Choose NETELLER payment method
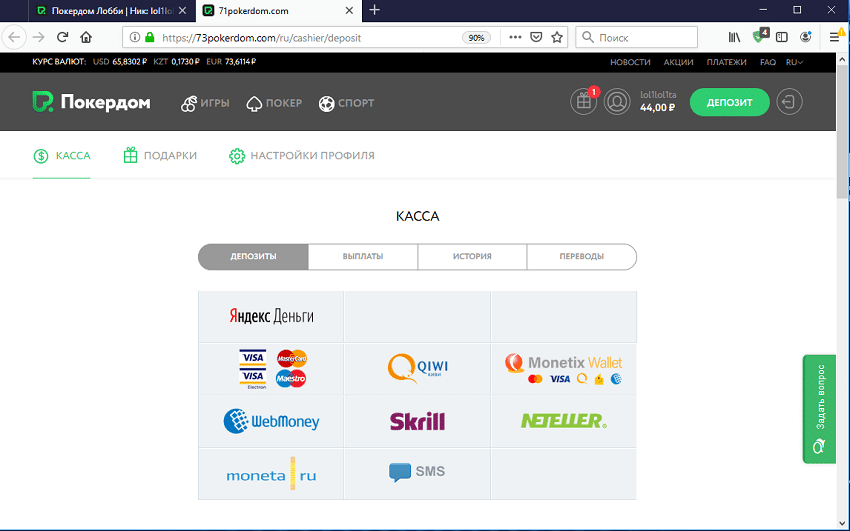The image size is (850, 531). (564, 421)
